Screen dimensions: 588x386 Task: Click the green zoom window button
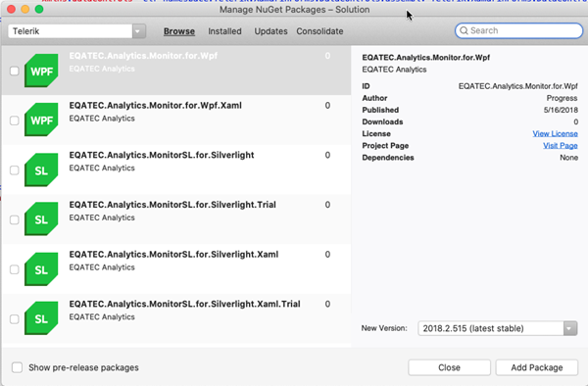click(39, 9)
